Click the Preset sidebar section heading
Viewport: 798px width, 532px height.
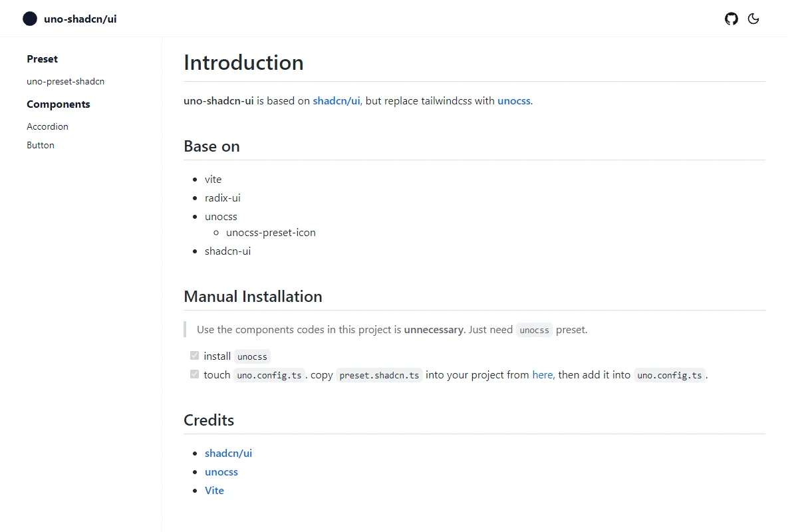click(42, 59)
